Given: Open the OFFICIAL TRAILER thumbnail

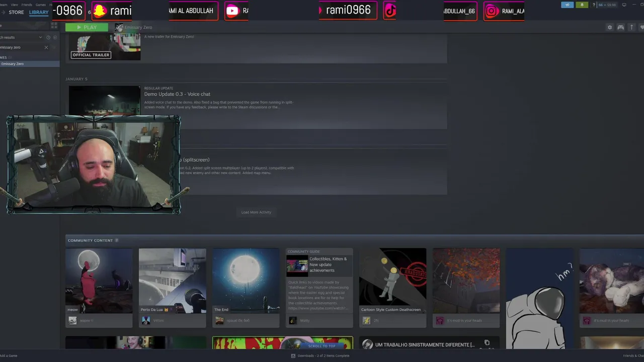Looking at the screenshot, I should coord(105,47).
